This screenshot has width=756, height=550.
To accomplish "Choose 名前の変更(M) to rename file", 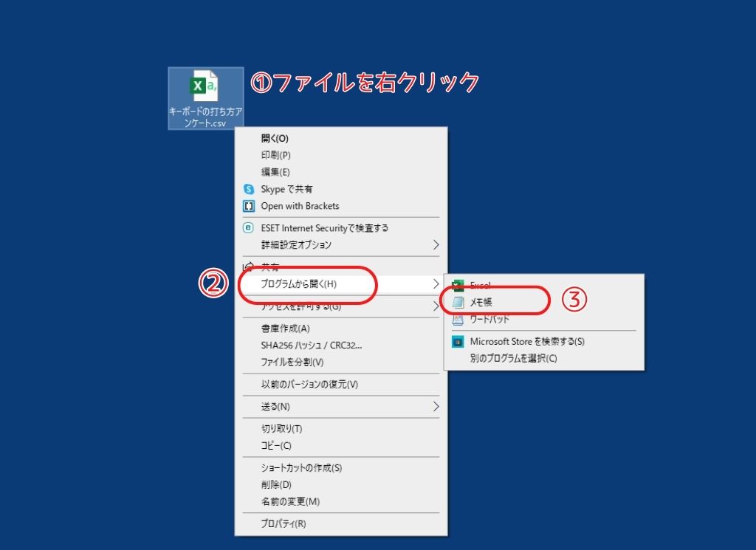I will tap(290, 502).
